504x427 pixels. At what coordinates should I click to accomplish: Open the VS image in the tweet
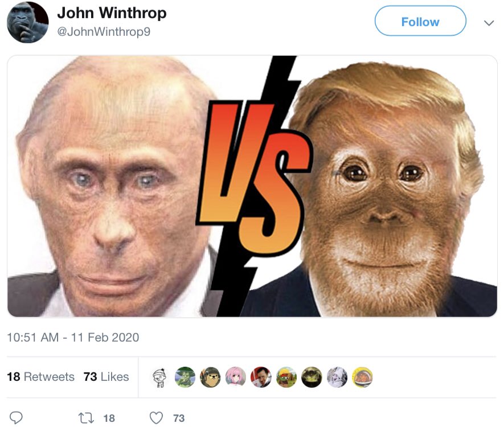tap(252, 186)
